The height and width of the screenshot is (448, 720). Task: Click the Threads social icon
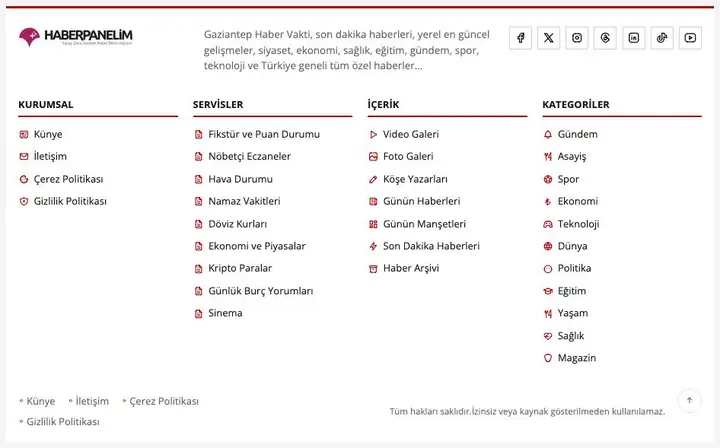click(x=605, y=38)
